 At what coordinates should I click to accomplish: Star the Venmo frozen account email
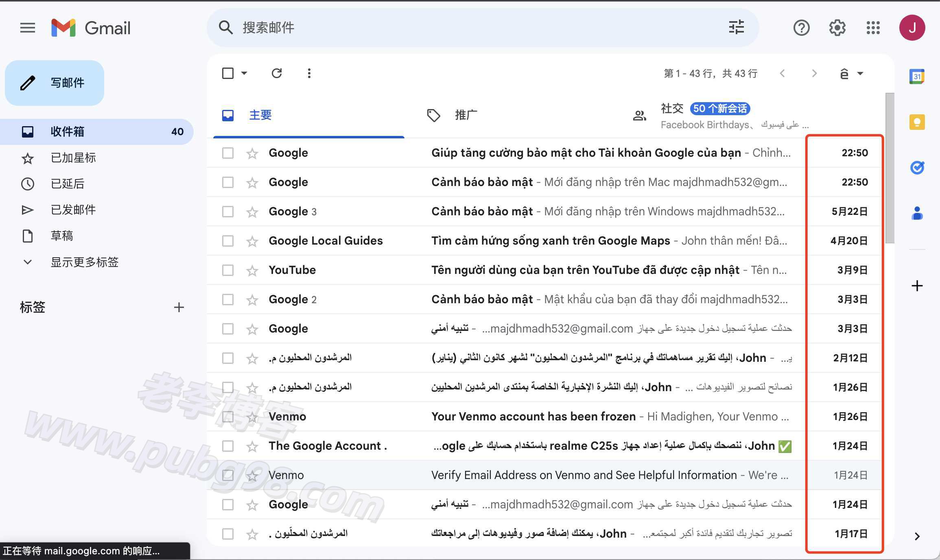click(252, 416)
